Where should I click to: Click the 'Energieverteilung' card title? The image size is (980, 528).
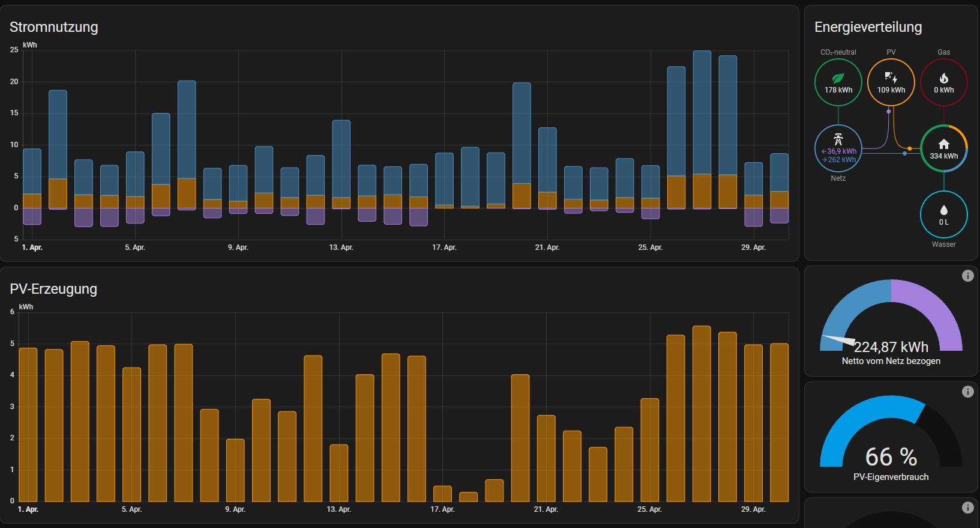(868, 27)
